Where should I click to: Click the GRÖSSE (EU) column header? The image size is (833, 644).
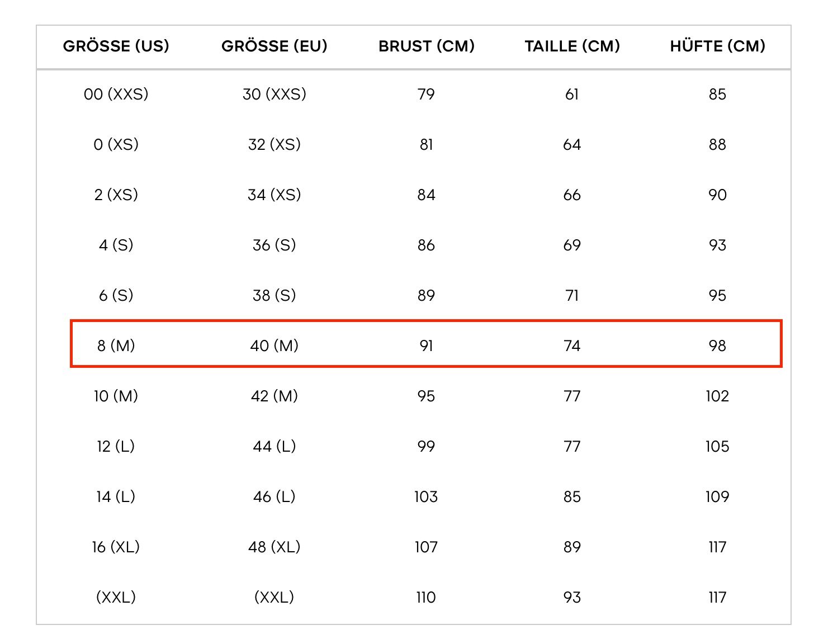274,46
